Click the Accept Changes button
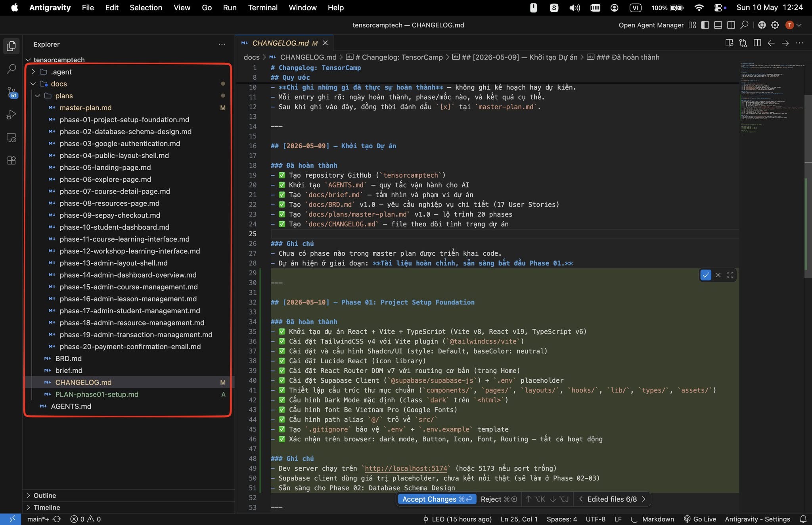Image resolution: width=812 pixels, height=525 pixels. pyautogui.click(x=437, y=499)
